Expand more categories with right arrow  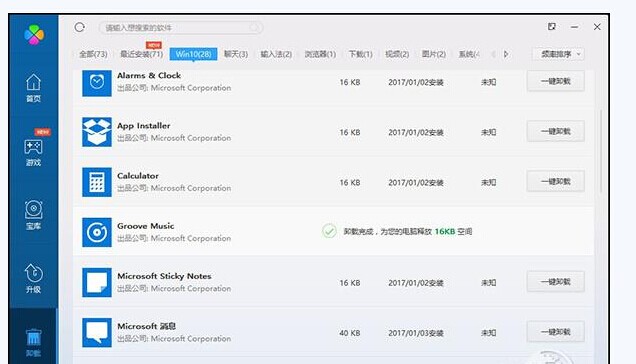pos(506,54)
